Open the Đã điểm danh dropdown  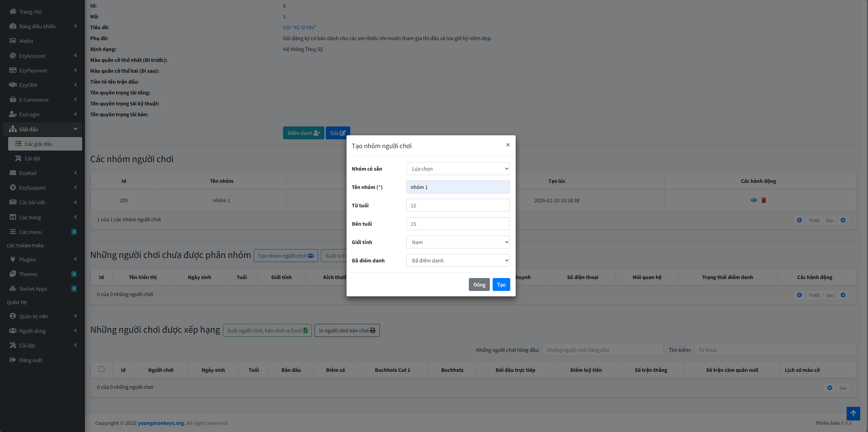coord(458,260)
